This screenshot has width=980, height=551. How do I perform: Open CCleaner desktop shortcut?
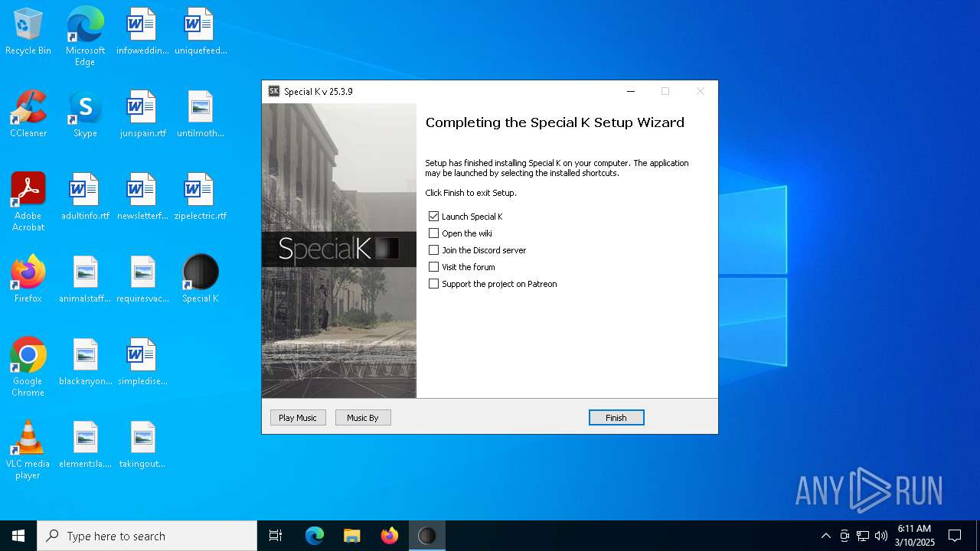click(28, 115)
